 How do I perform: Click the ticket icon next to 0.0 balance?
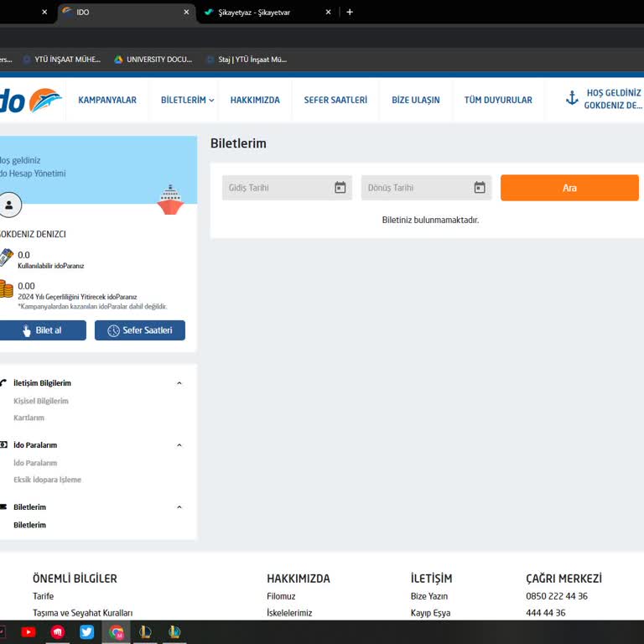pyautogui.click(x=6, y=257)
